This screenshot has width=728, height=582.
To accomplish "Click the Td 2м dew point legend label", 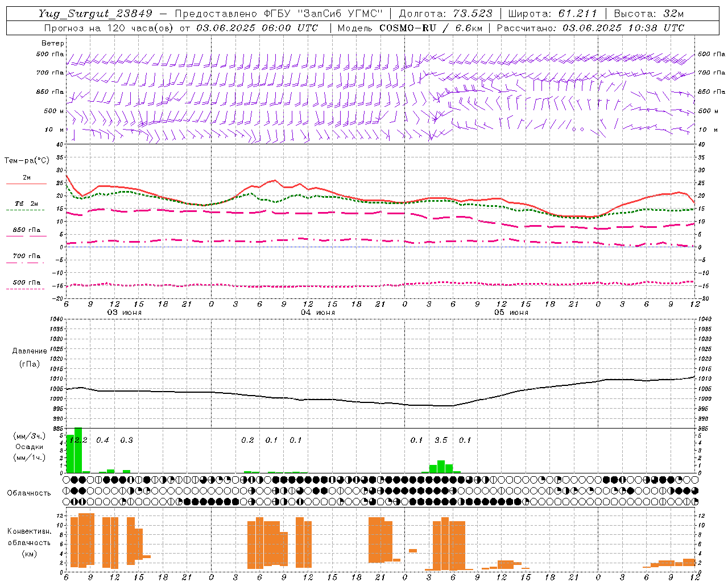I will coord(27,203).
